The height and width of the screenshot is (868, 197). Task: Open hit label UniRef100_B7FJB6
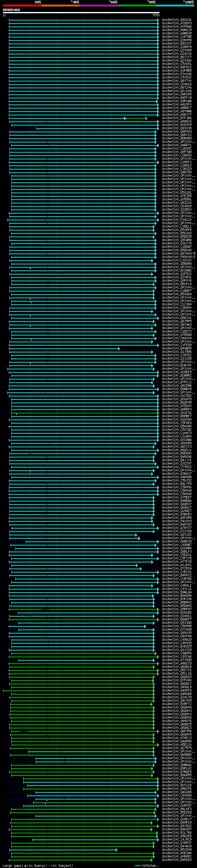click(x=176, y=118)
